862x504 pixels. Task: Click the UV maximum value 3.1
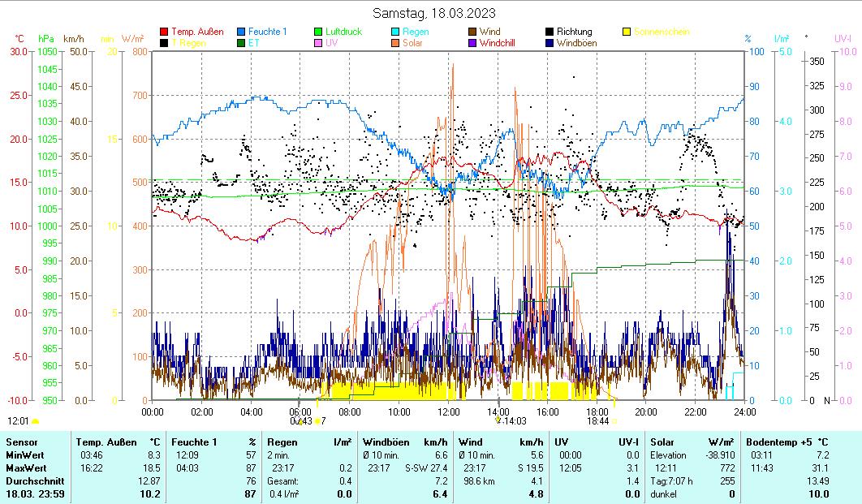[633, 468]
